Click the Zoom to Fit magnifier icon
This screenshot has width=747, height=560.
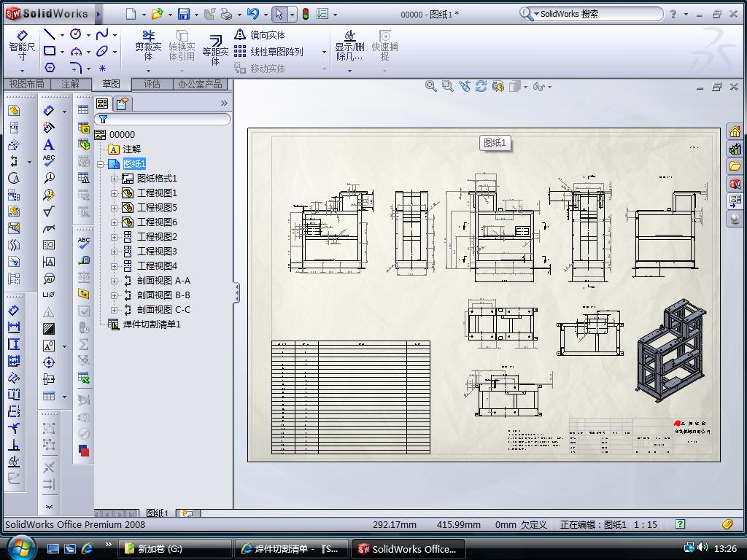click(x=430, y=86)
